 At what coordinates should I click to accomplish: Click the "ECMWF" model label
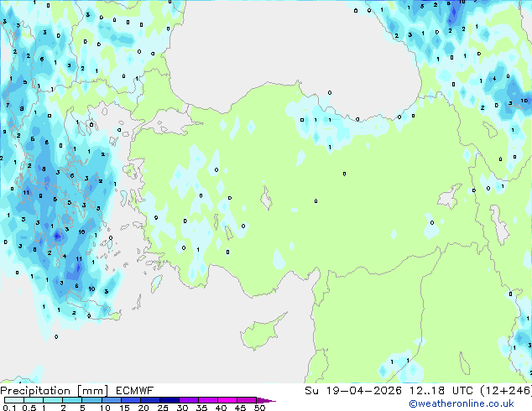click(135, 391)
